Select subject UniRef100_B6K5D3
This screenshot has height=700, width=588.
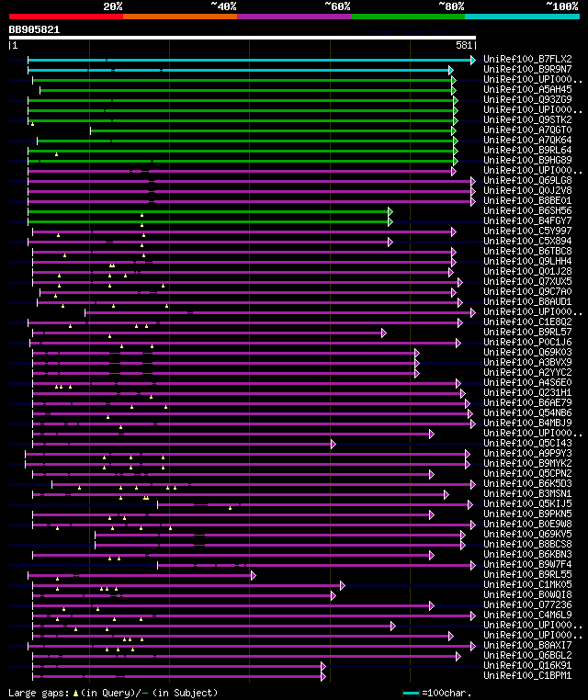pos(527,483)
